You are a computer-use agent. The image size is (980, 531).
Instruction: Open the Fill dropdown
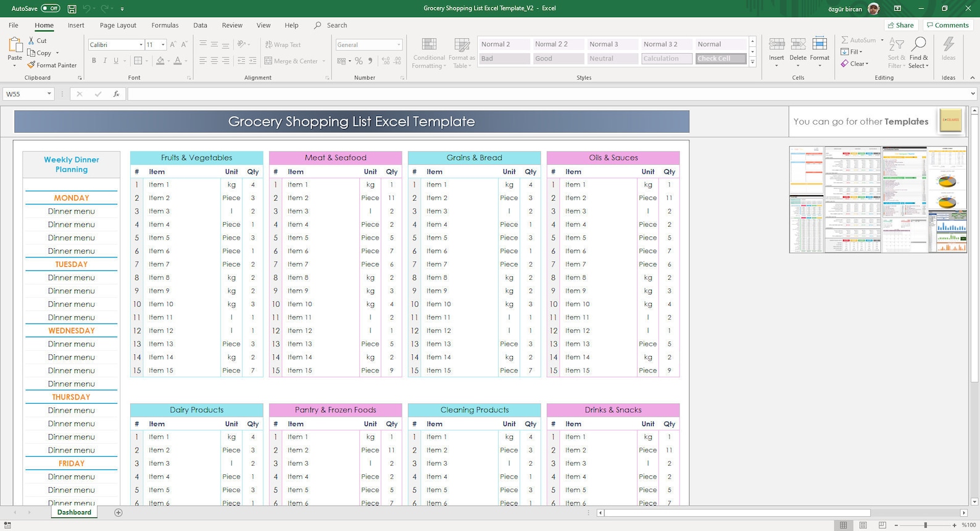point(852,52)
